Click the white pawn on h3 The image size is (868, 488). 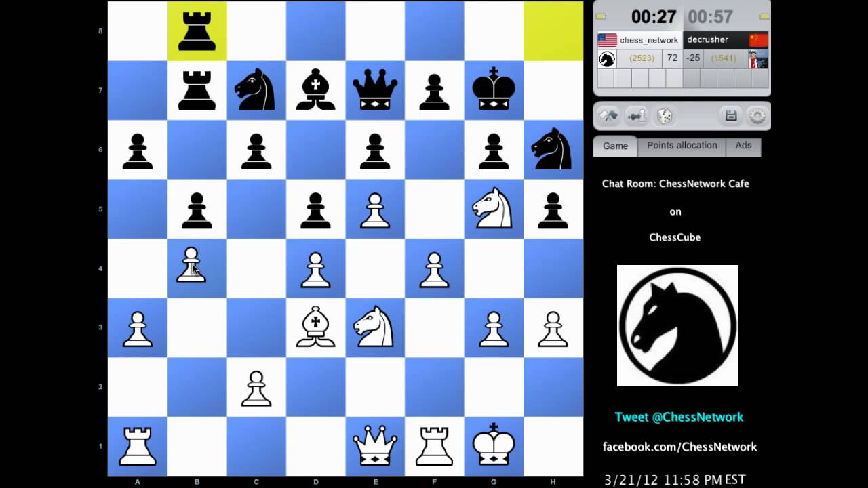coord(553,329)
